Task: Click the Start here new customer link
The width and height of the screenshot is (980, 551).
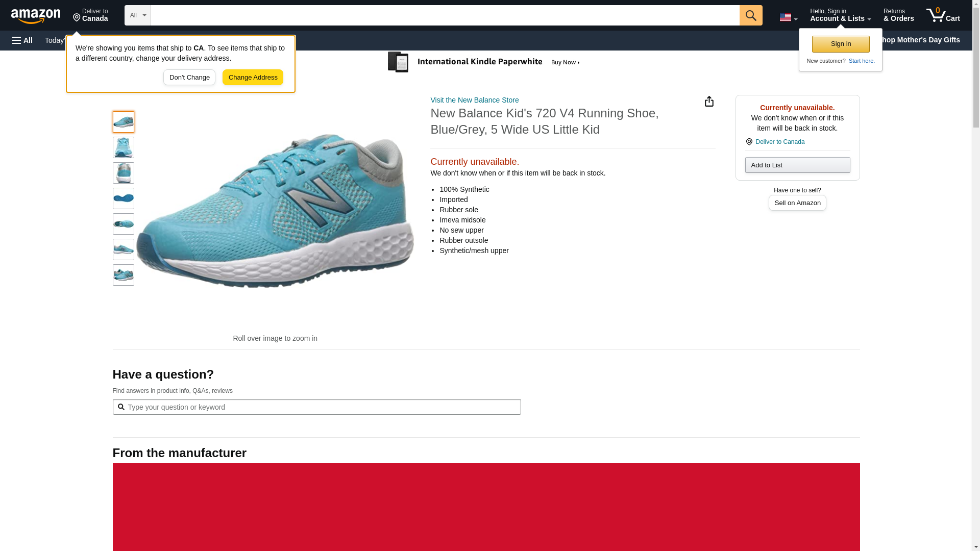Action: 861,61
